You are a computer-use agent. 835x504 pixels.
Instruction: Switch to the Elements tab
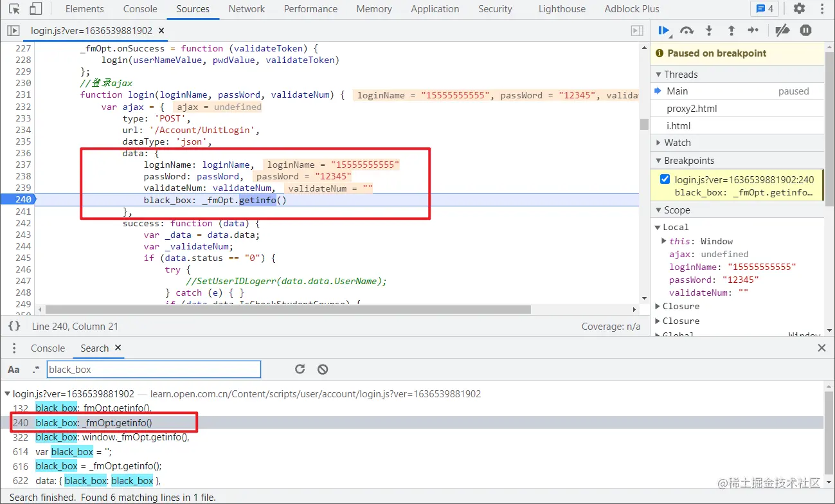pyautogui.click(x=84, y=9)
